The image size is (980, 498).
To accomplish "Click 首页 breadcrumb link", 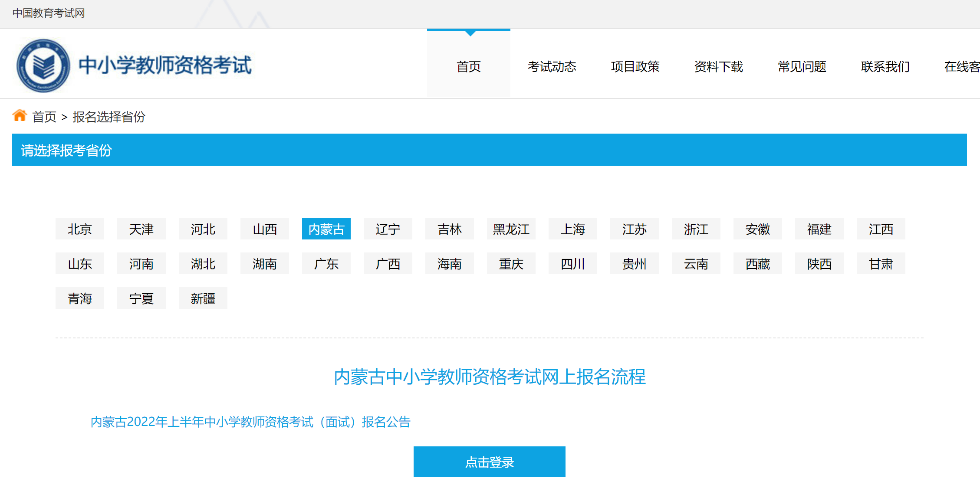I will click(x=44, y=117).
